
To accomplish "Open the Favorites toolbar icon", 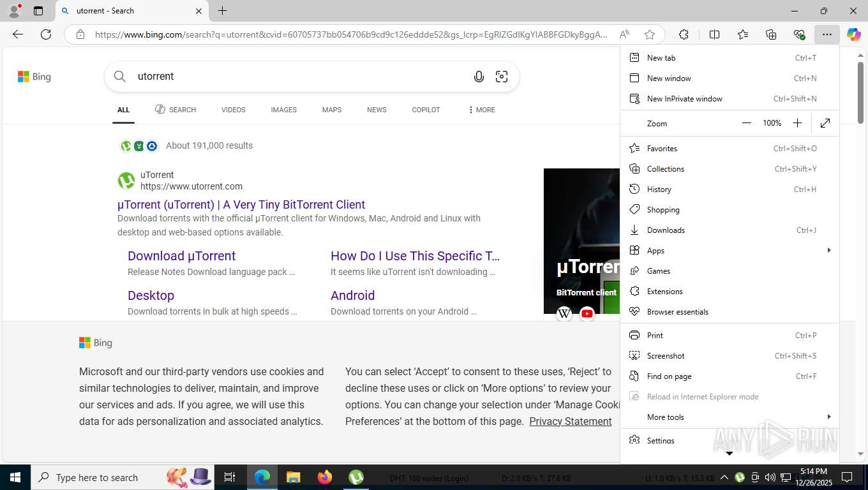I will [743, 34].
